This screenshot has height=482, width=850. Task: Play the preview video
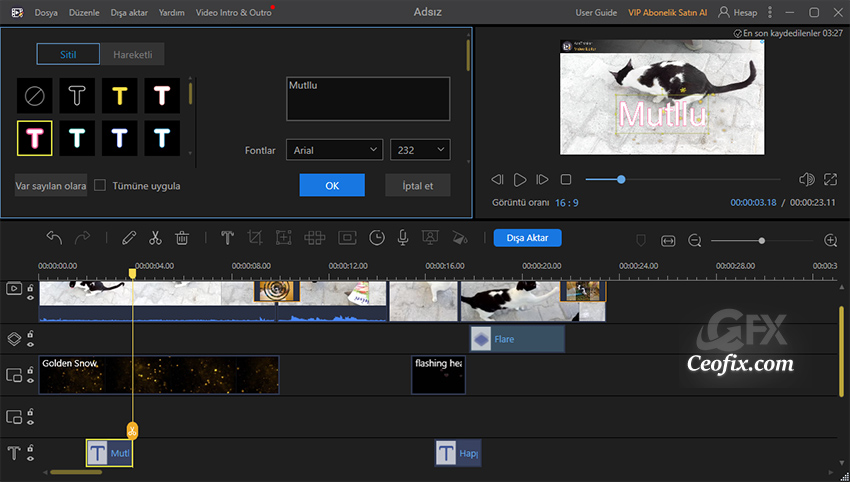pyautogui.click(x=520, y=179)
